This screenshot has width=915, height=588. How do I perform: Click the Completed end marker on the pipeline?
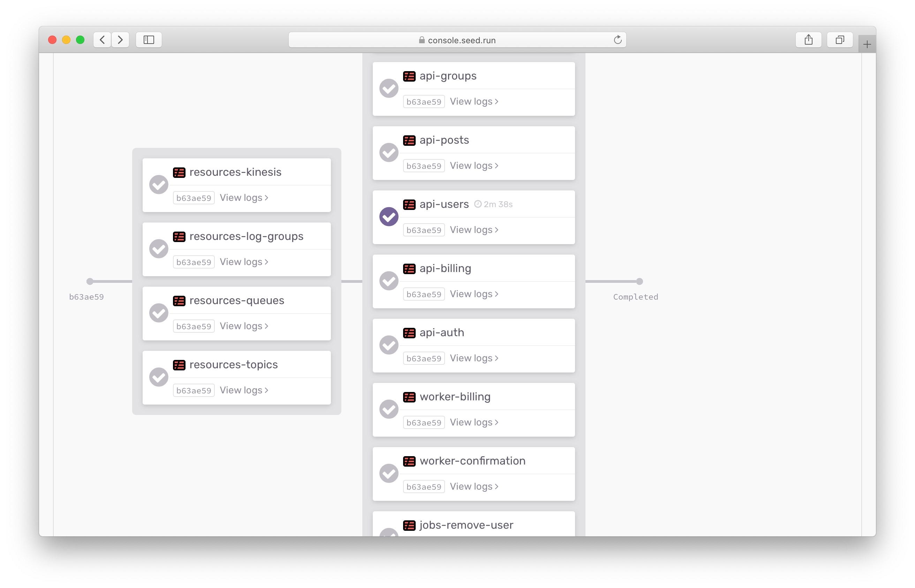[639, 281]
